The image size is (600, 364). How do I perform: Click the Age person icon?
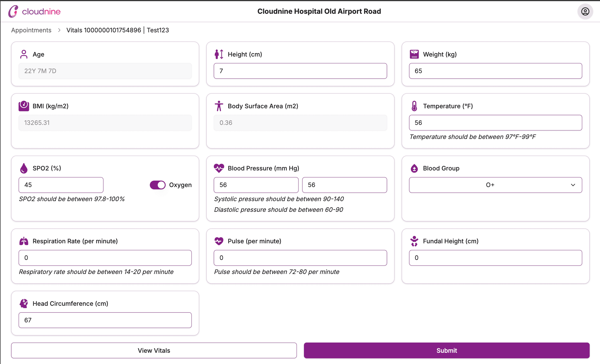[24, 54]
